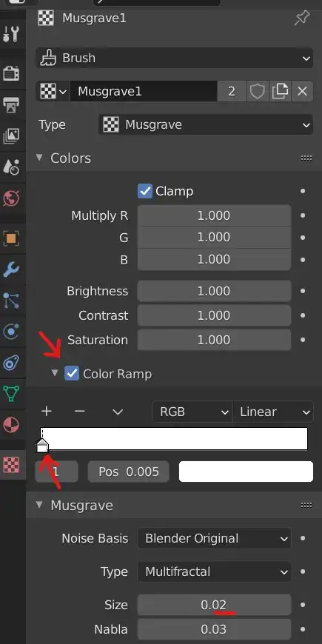The image size is (322, 644).
Task: Click the white color stop swatch
Action: [246, 471]
